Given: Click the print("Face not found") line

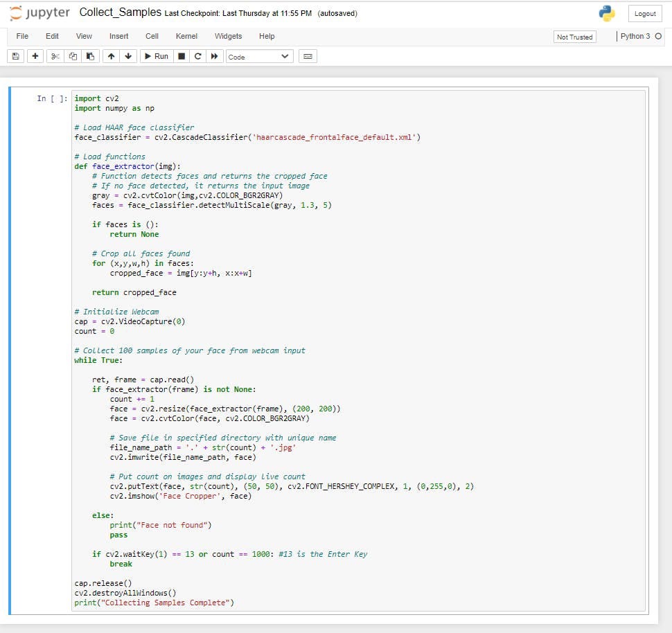Looking at the screenshot, I should coord(161,526).
